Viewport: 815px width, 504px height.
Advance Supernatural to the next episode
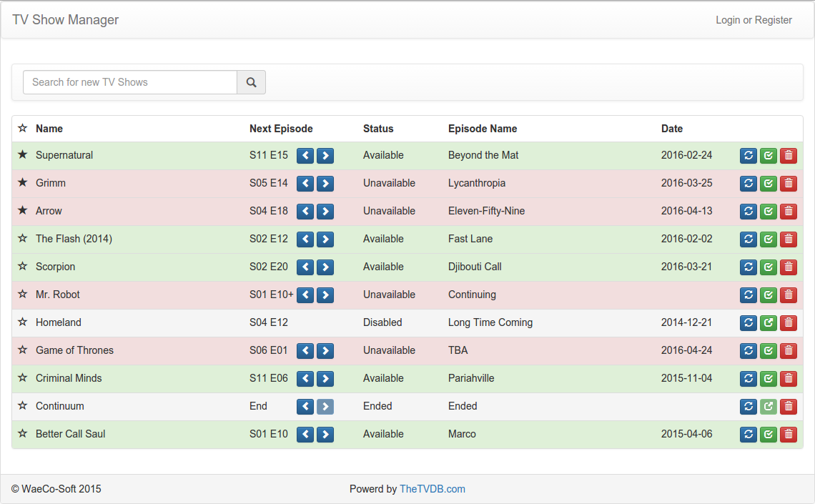(x=325, y=155)
